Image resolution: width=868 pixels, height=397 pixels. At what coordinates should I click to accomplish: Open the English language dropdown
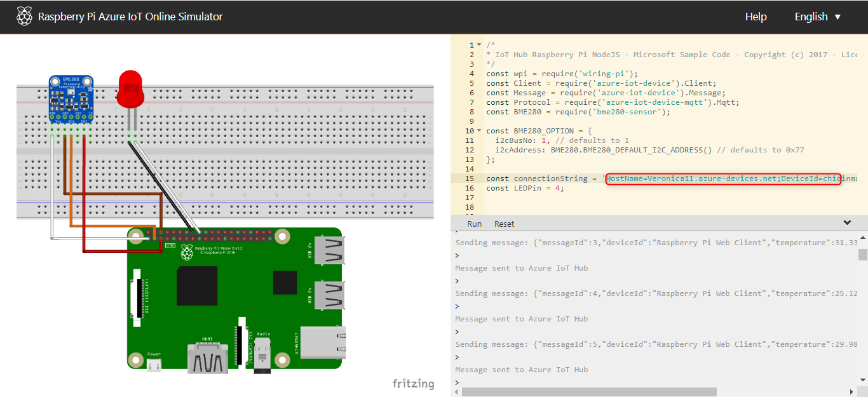(818, 17)
